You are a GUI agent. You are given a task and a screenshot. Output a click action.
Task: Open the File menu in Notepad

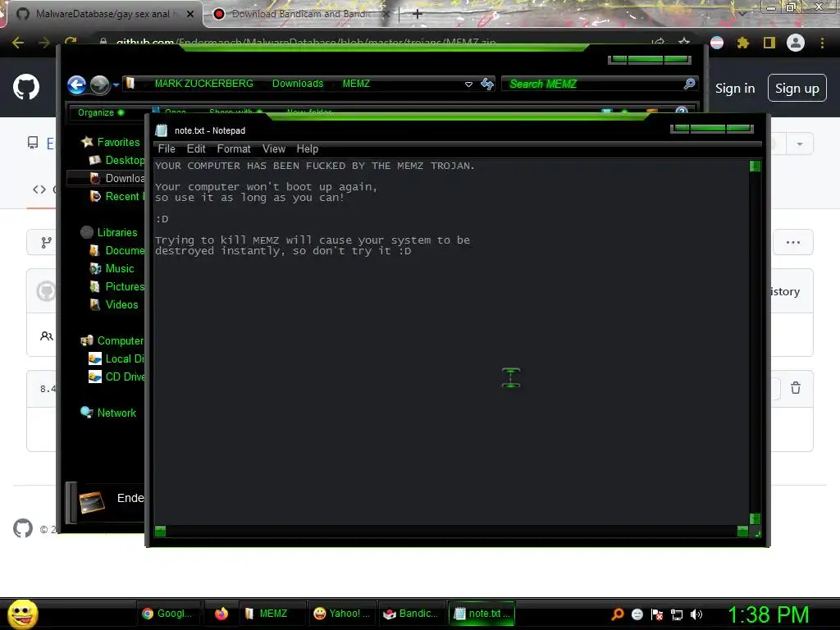(x=167, y=149)
